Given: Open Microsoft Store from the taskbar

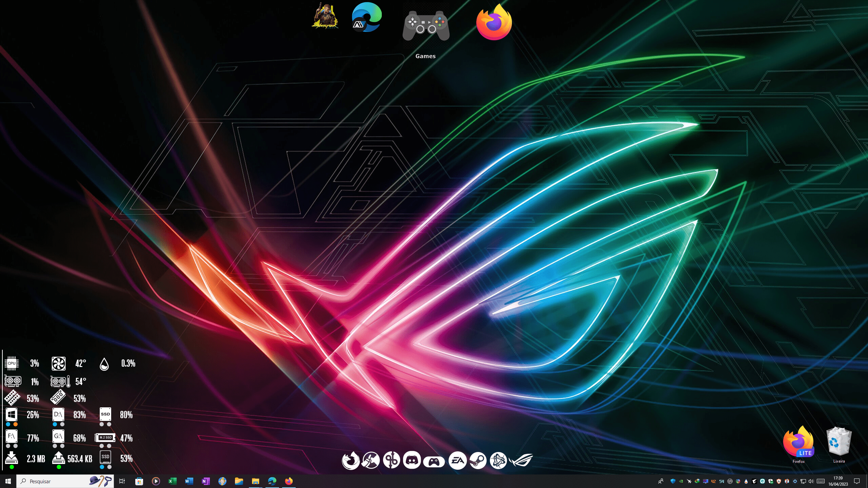Looking at the screenshot, I should [x=139, y=481].
